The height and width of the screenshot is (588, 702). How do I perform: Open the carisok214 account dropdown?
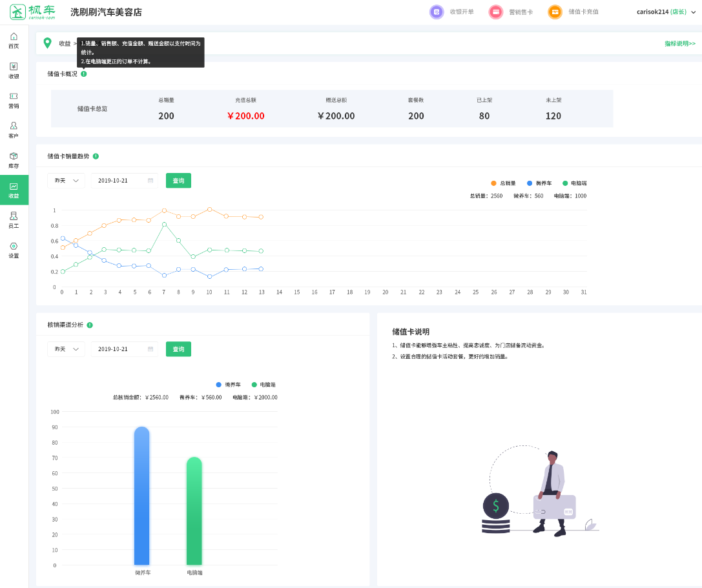[x=665, y=12]
